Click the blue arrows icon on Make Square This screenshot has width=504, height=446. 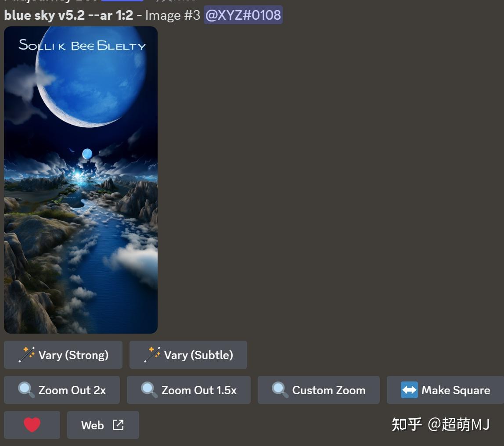(x=408, y=389)
